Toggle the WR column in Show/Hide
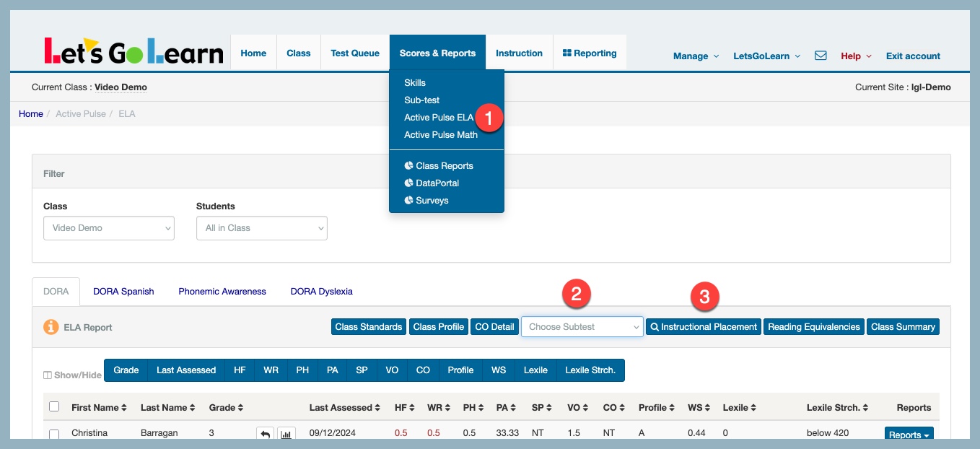980x449 pixels. click(271, 370)
